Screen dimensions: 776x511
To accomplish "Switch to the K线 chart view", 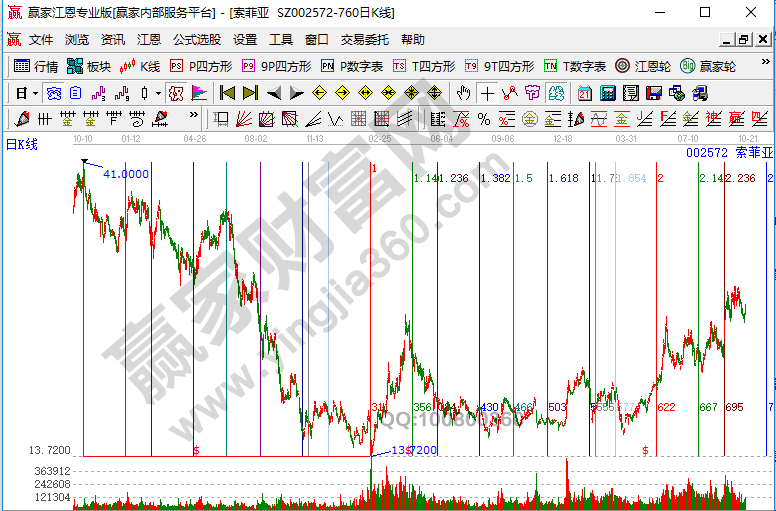I will (140, 66).
